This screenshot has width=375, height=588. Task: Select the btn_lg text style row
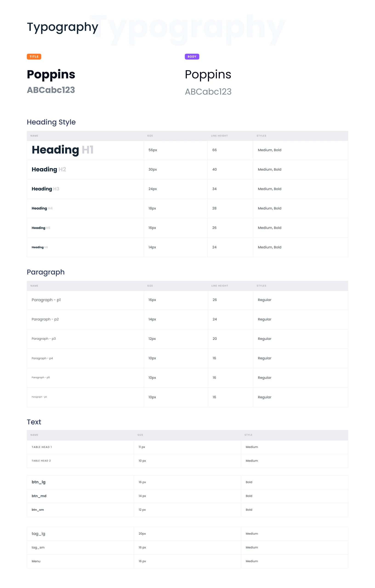[39, 482]
